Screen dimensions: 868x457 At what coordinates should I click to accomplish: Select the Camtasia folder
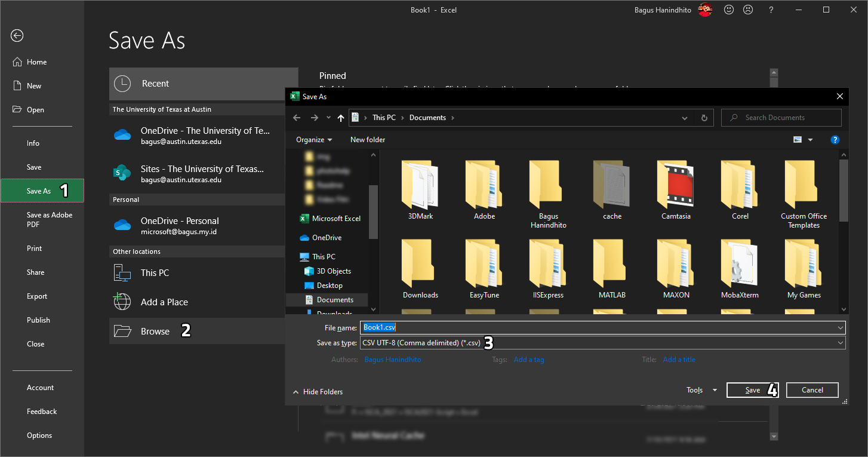676,190
